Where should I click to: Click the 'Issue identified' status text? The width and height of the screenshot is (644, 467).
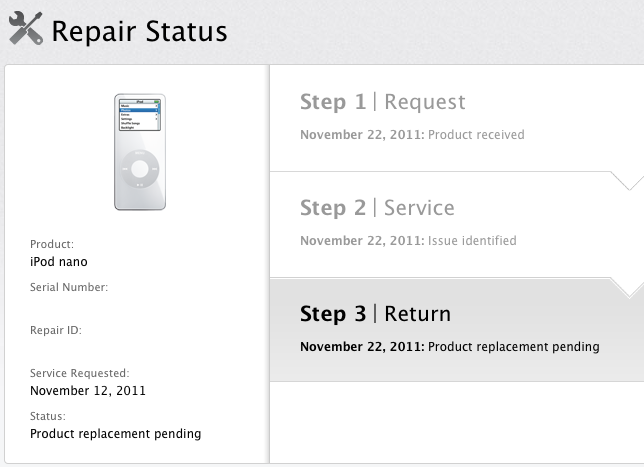click(473, 241)
